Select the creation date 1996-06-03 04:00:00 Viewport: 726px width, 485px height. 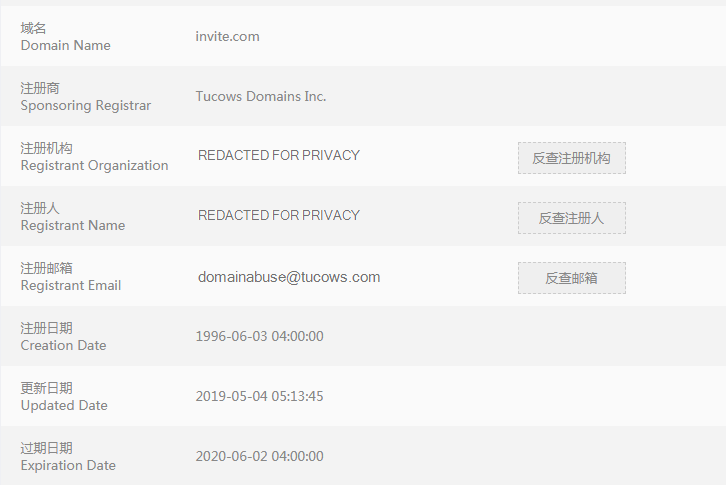(259, 336)
